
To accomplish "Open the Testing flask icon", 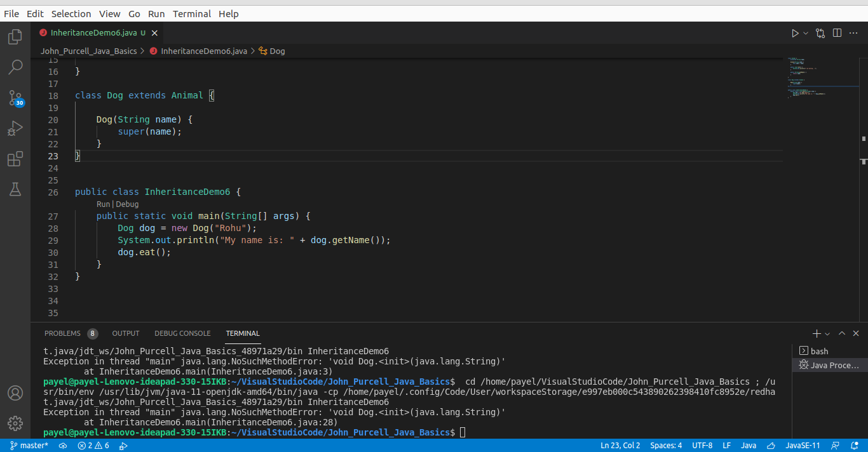I will click(15, 189).
